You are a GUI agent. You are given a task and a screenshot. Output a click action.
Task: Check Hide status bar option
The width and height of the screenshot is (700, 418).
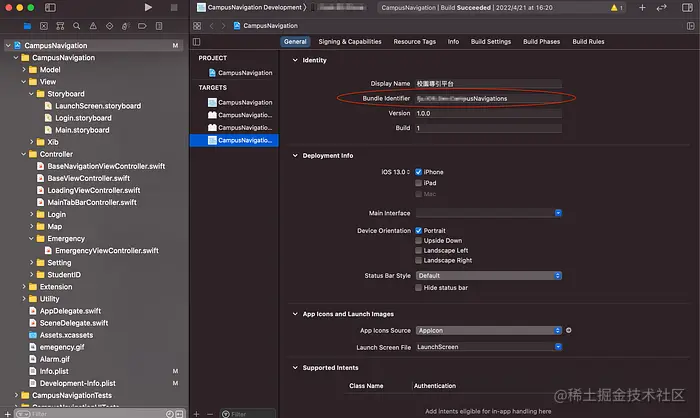(419, 288)
